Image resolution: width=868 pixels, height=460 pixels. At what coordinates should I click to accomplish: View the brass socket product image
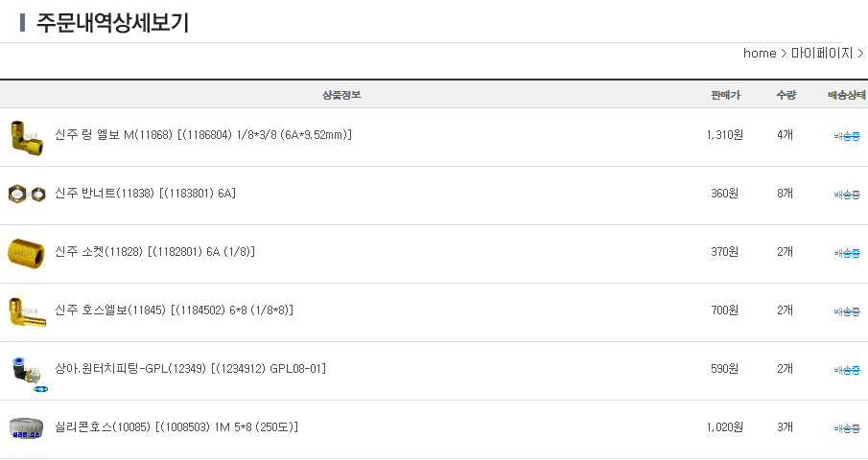[x=26, y=254]
